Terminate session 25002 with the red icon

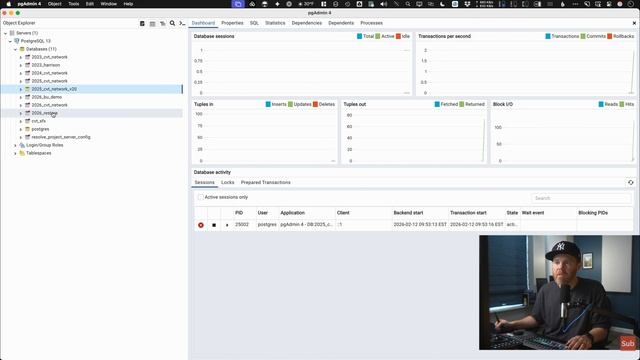[x=201, y=225]
